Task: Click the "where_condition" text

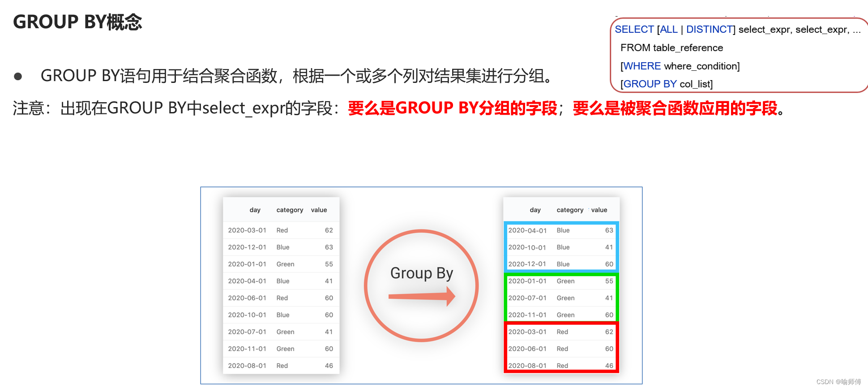Action: click(x=700, y=66)
